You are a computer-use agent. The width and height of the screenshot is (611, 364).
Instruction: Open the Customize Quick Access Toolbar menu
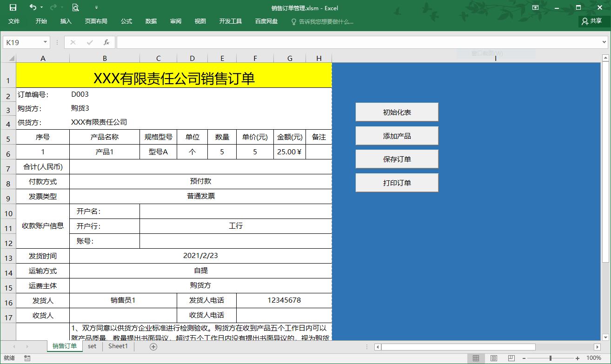point(96,7)
